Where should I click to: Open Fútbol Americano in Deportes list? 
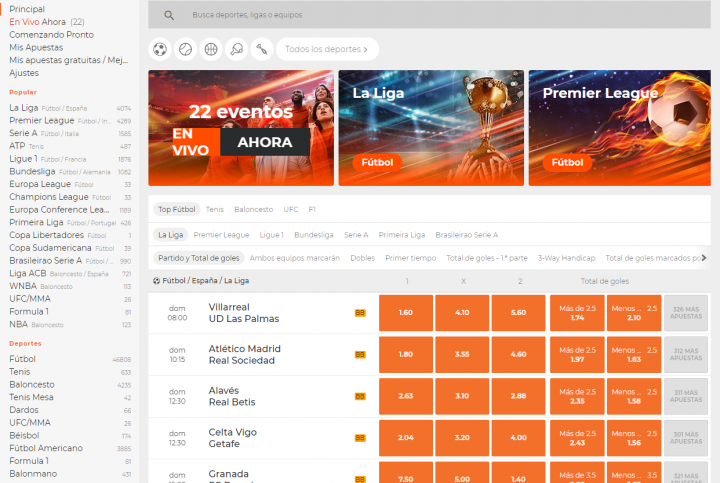[70, 448]
